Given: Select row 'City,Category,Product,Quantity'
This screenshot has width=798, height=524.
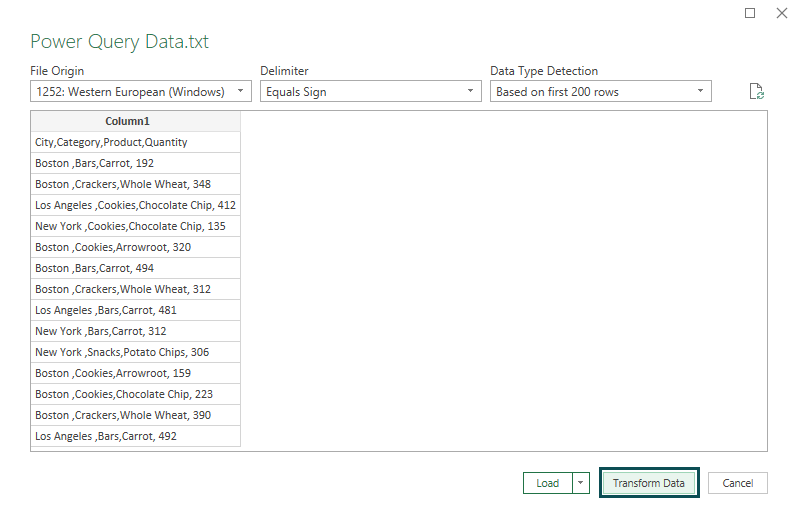Looking at the screenshot, I should point(135,142).
